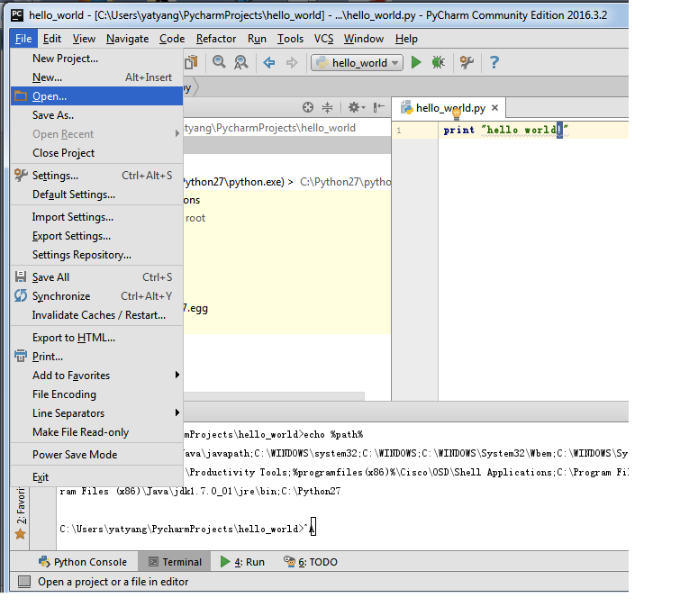Viewport: 680px width, 616px height.
Task: Choose Export to HTML...
Action: tap(96, 337)
